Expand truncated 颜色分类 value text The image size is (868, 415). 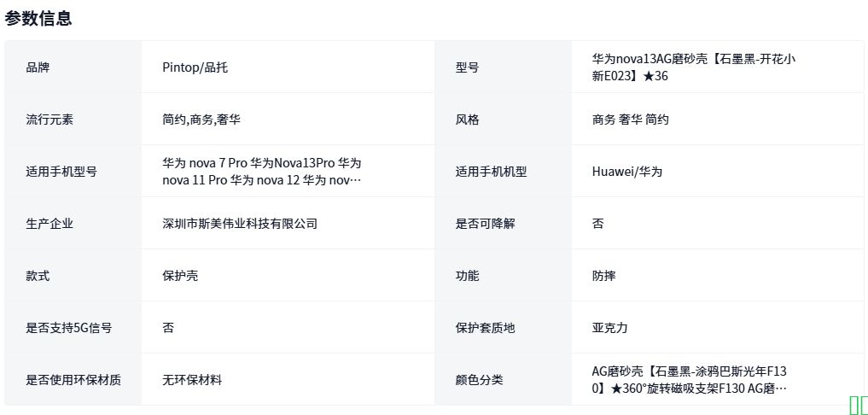690,380
